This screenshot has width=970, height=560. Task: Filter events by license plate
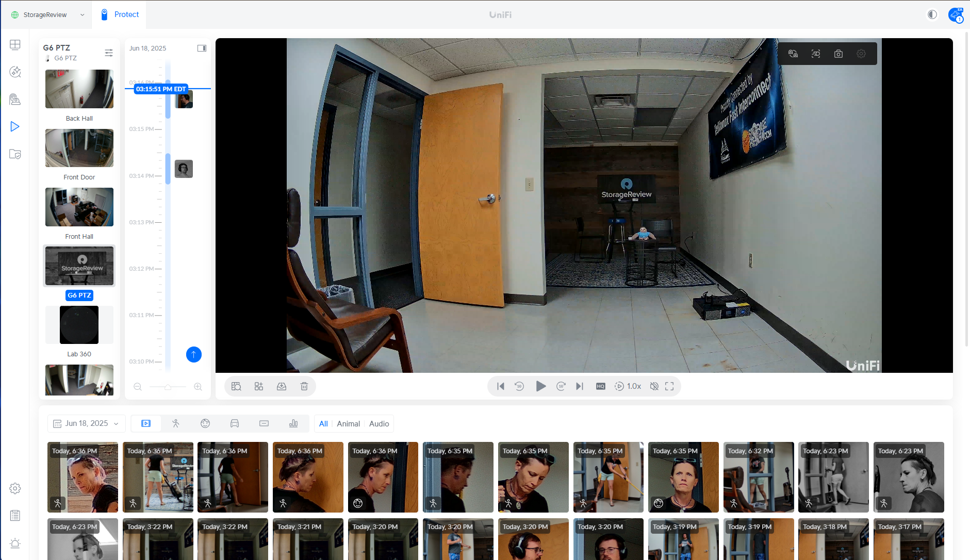click(264, 423)
